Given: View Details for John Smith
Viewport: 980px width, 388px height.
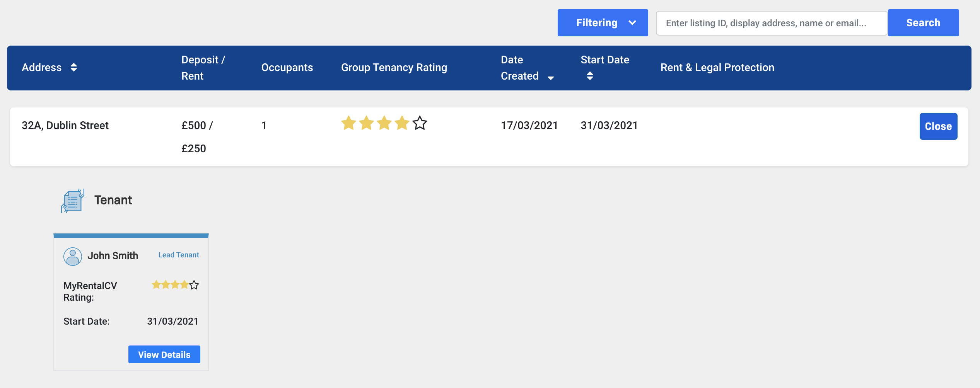Looking at the screenshot, I should tap(164, 354).
